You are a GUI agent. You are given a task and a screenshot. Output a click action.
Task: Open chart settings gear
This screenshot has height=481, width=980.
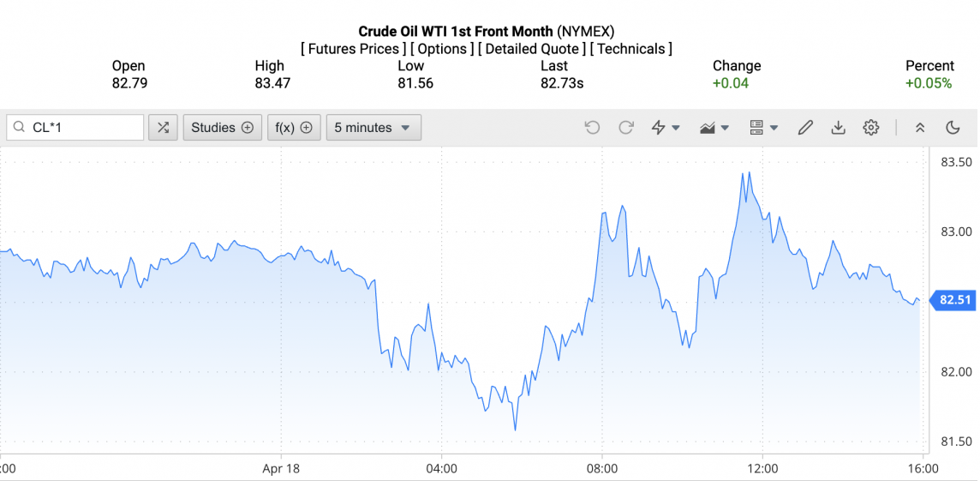pos(871,128)
